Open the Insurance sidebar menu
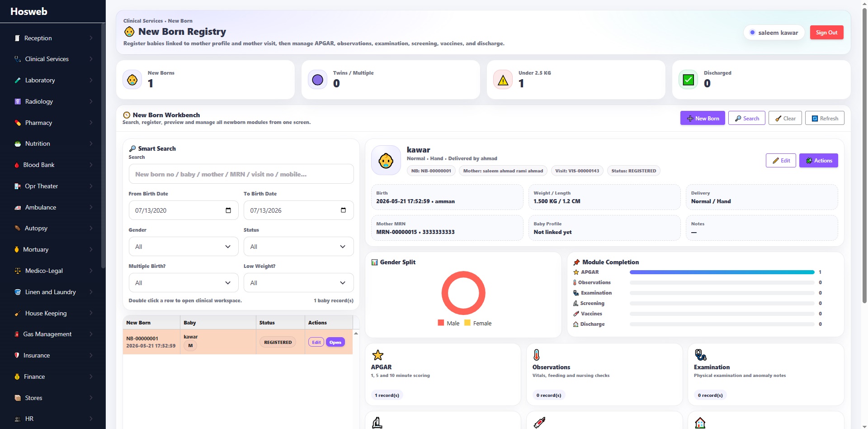This screenshot has height=429, width=868. [x=52, y=356]
